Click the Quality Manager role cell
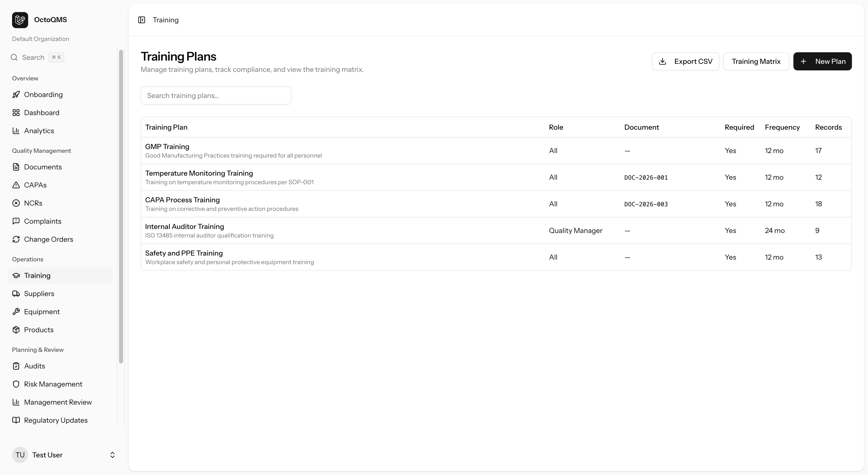 (x=575, y=231)
